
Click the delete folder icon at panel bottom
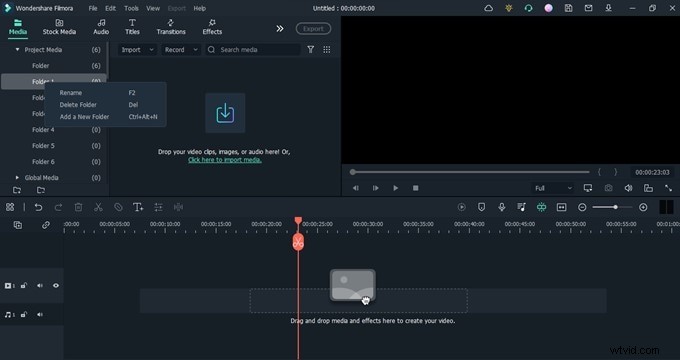click(x=41, y=190)
